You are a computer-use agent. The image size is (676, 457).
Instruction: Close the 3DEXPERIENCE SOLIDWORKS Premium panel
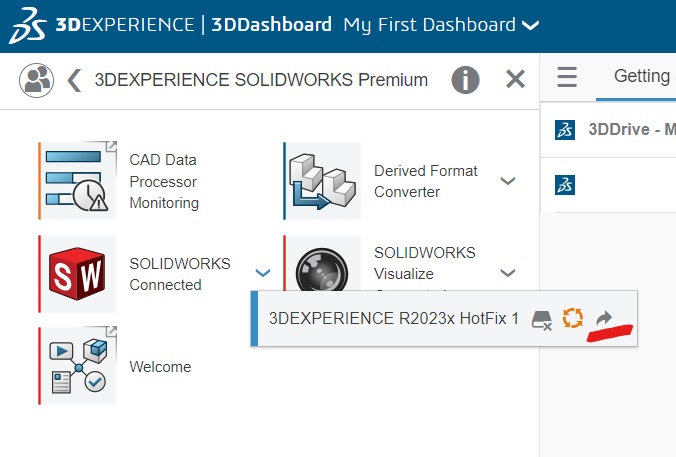tap(515, 79)
